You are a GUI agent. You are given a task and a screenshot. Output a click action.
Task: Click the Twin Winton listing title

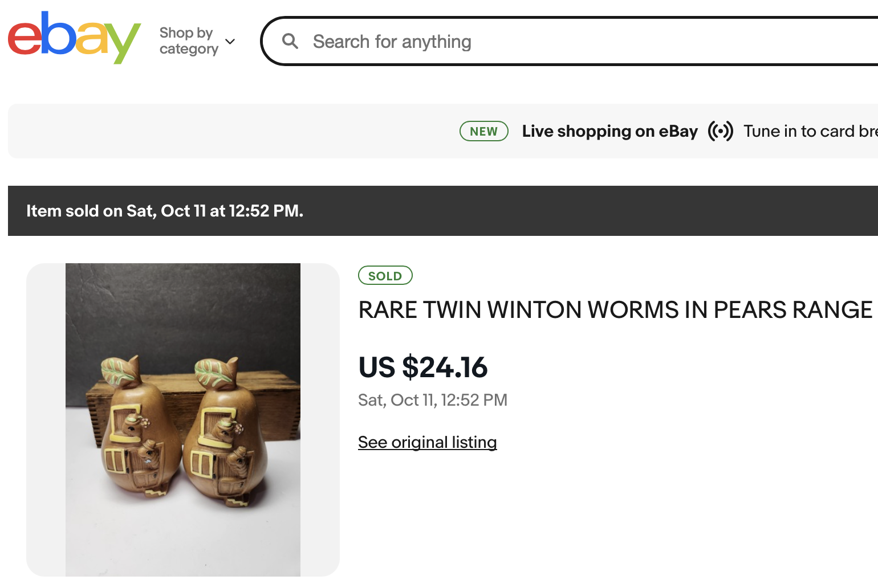tap(615, 310)
